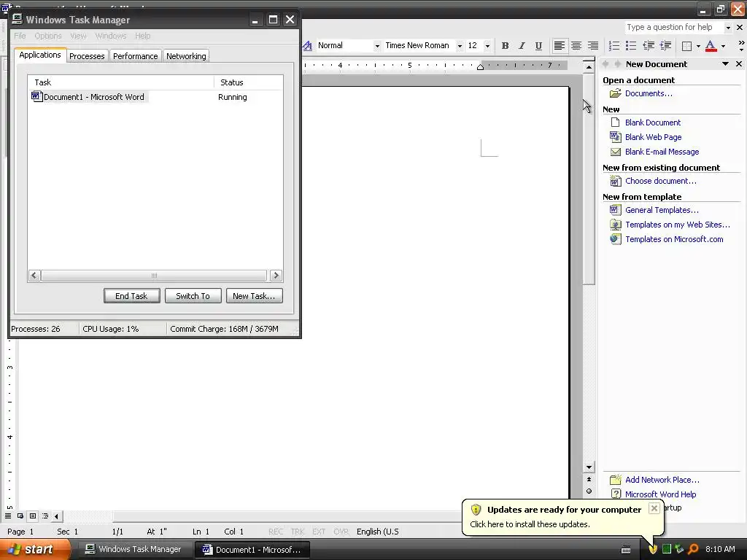Click the Windows Update shield tray icon
Image resolution: width=747 pixels, height=560 pixels.
pyautogui.click(x=653, y=549)
